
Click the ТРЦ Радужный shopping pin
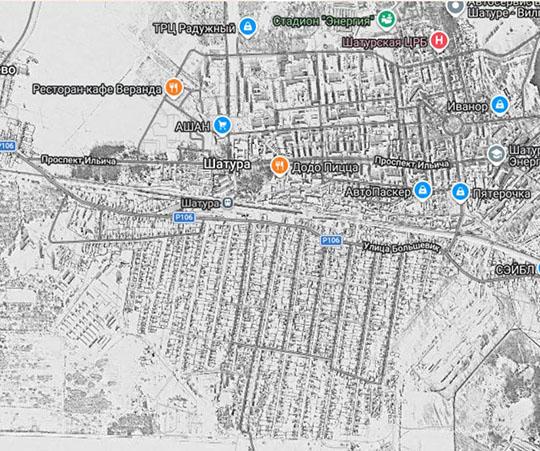pos(248,27)
